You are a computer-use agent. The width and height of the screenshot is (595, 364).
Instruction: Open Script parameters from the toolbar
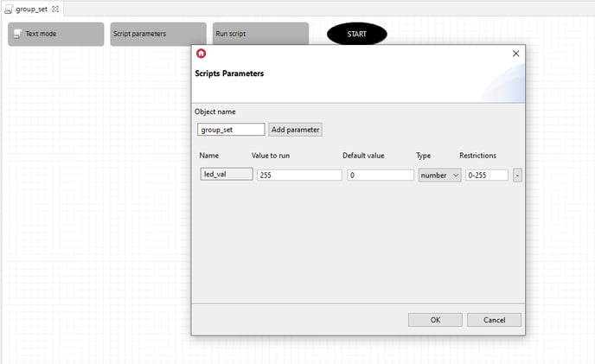[157, 35]
